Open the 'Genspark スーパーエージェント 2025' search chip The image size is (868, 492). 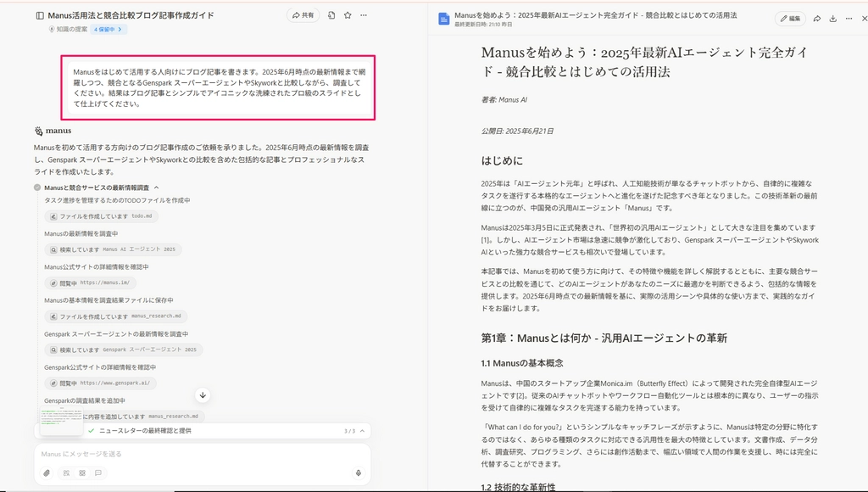pyautogui.click(x=124, y=350)
